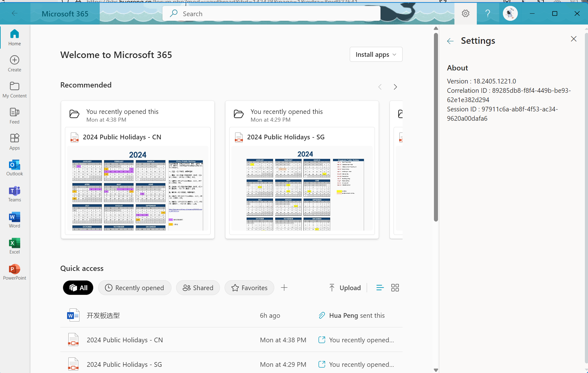Go back in the Settings panel
The height and width of the screenshot is (373, 588).
click(x=450, y=41)
